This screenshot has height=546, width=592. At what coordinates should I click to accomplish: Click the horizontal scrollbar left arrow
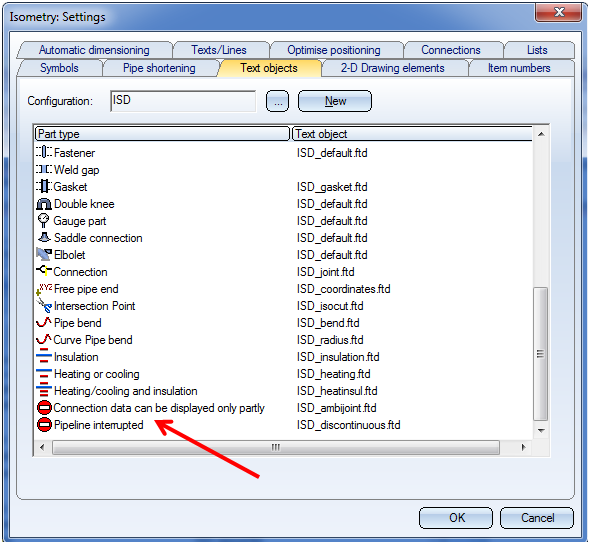tap(42, 447)
